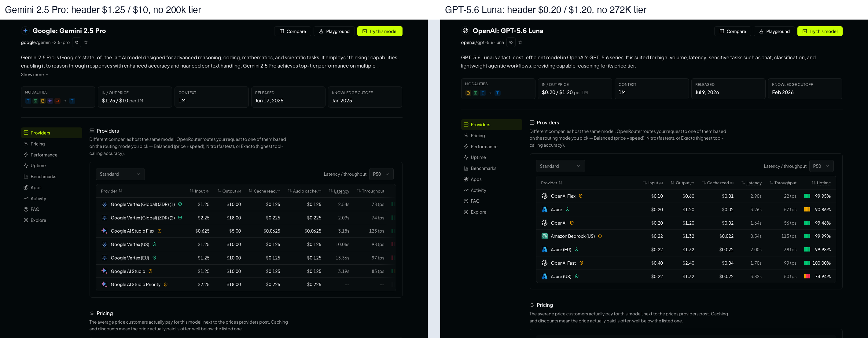Screen dimensions: 868x338
Task: Open P50 percentile dropdown on Gemini page
Action: 381,174
